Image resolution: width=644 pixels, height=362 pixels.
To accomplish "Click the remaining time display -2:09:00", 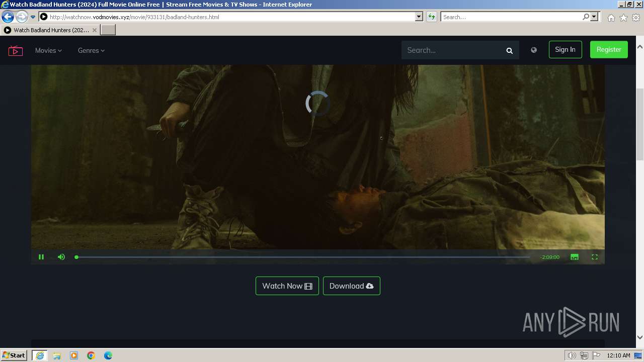I will pos(550,257).
